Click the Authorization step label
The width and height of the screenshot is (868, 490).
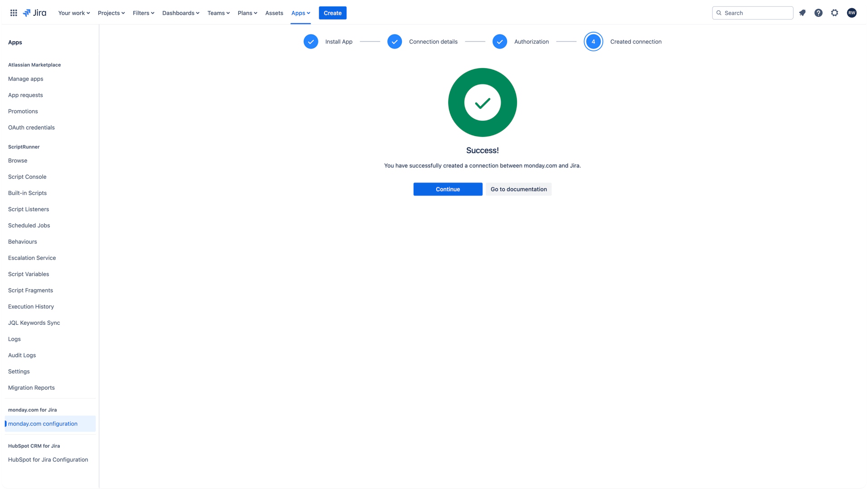(x=532, y=42)
